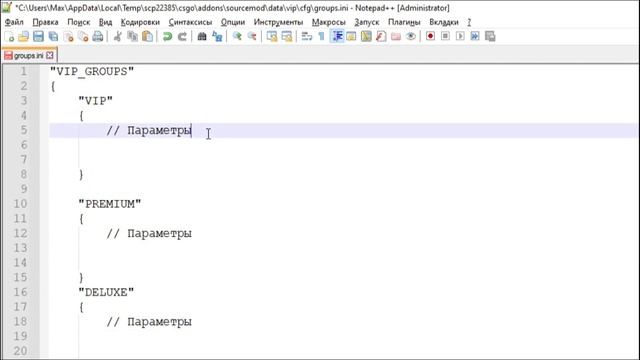Viewport: 640px width, 360px height.
Task: Open the Плагины menu
Action: 404,22
